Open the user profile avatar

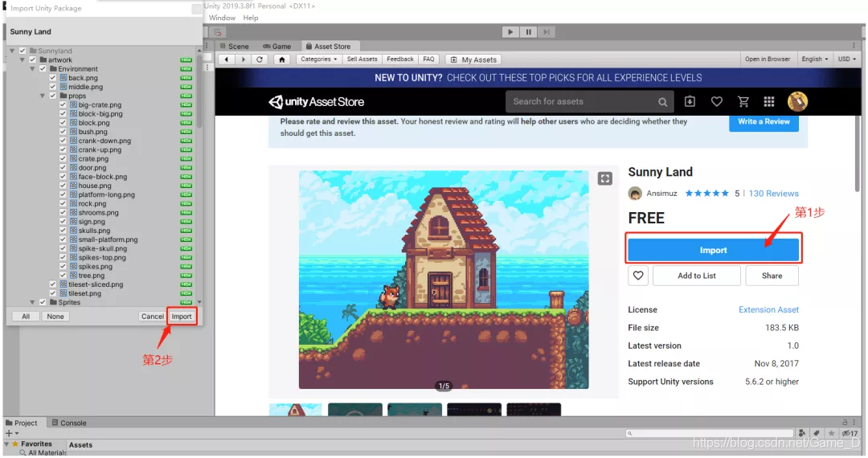pos(797,101)
